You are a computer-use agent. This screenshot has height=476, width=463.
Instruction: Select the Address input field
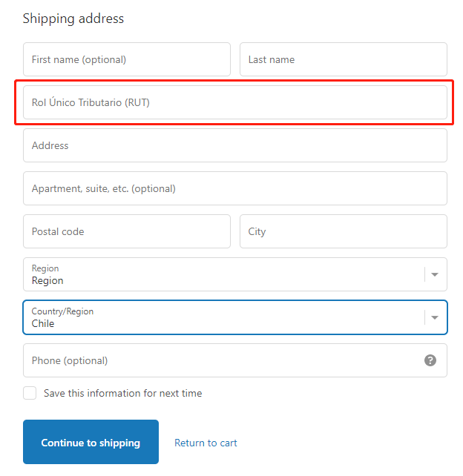(235, 145)
